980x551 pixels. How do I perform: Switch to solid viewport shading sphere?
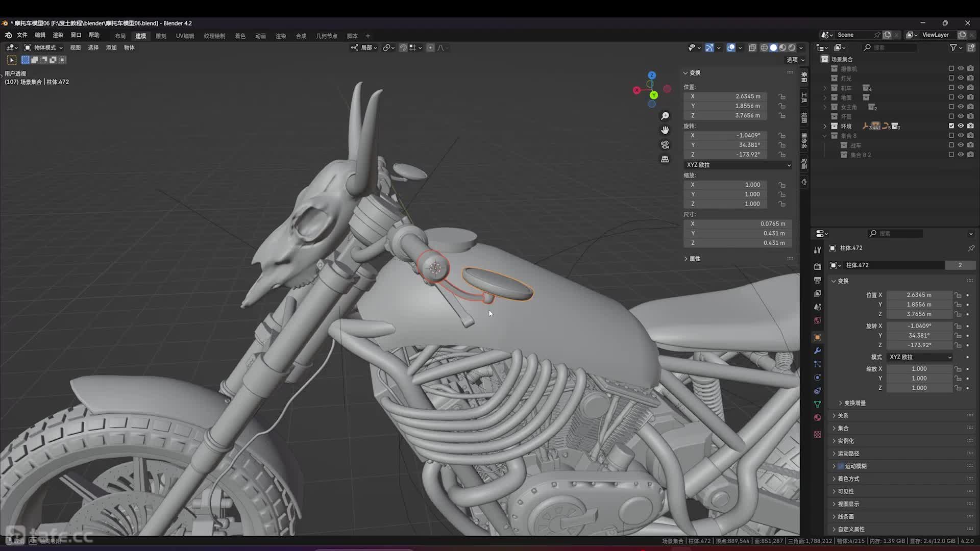tap(773, 47)
